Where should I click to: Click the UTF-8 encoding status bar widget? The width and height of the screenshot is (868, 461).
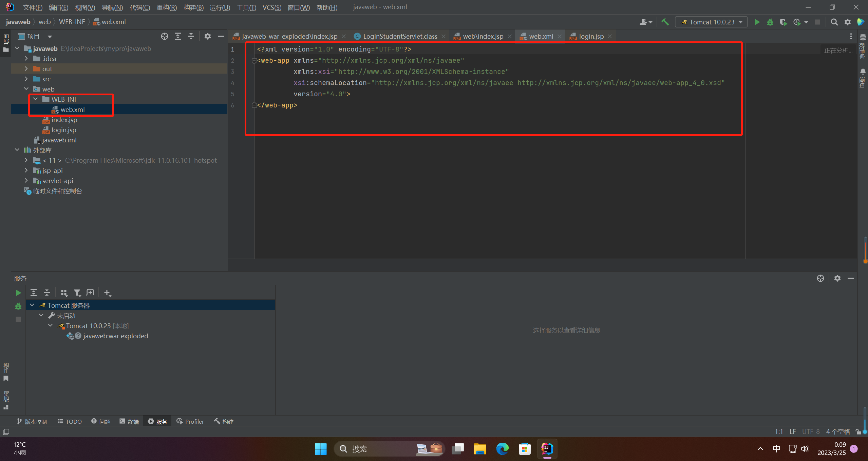pos(810,432)
